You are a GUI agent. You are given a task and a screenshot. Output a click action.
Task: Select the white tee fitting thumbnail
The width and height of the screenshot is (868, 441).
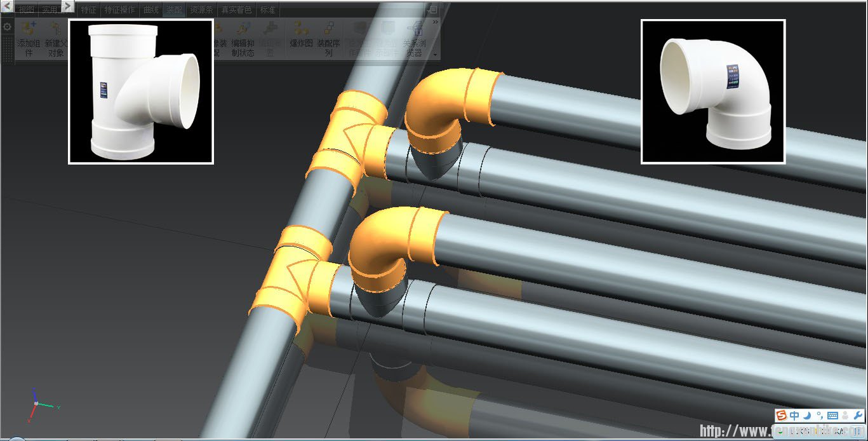pos(141,92)
